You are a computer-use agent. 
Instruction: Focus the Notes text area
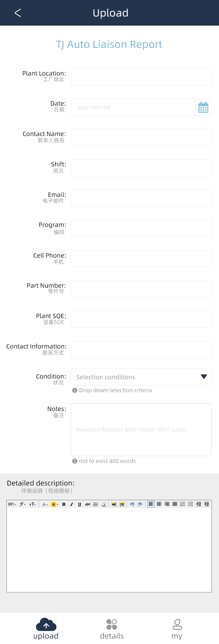click(141, 429)
